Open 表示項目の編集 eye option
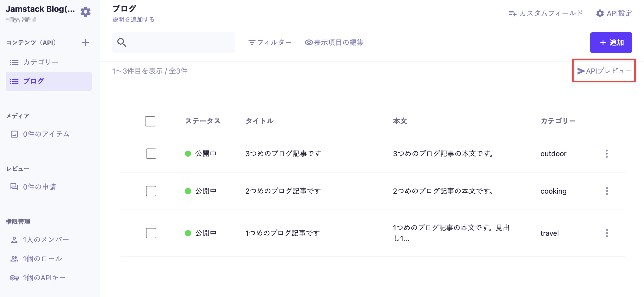Screen dimensions: 644x297 [x=334, y=43]
